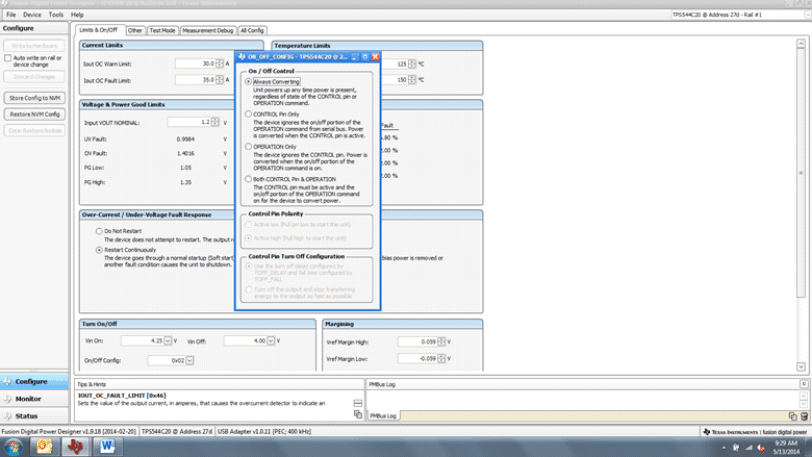The height and width of the screenshot is (457, 812).
Task: Click the Configure arrow icon in sidebar
Action: pos(7,381)
